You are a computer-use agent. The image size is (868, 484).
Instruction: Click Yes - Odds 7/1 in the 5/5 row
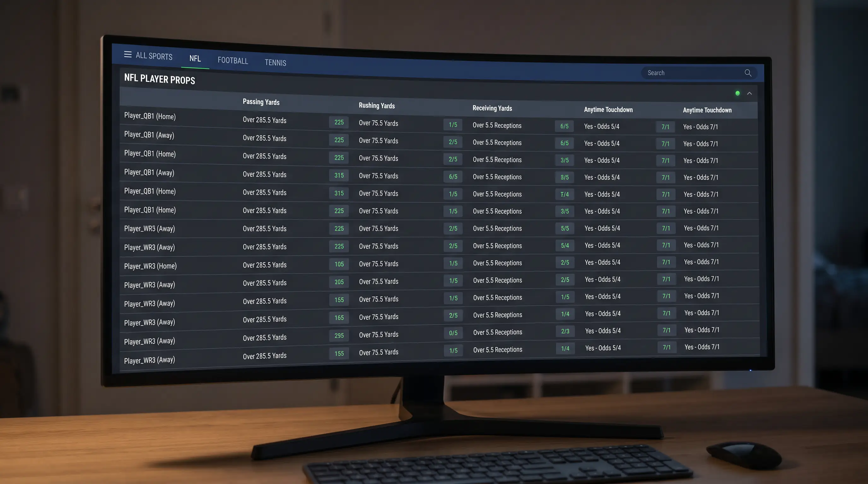point(701,228)
